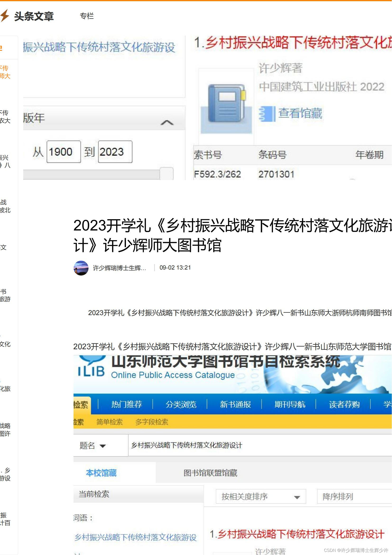This screenshot has height=555, width=392.
Task: Open the 读者荐购 tab
Action: point(344,404)
